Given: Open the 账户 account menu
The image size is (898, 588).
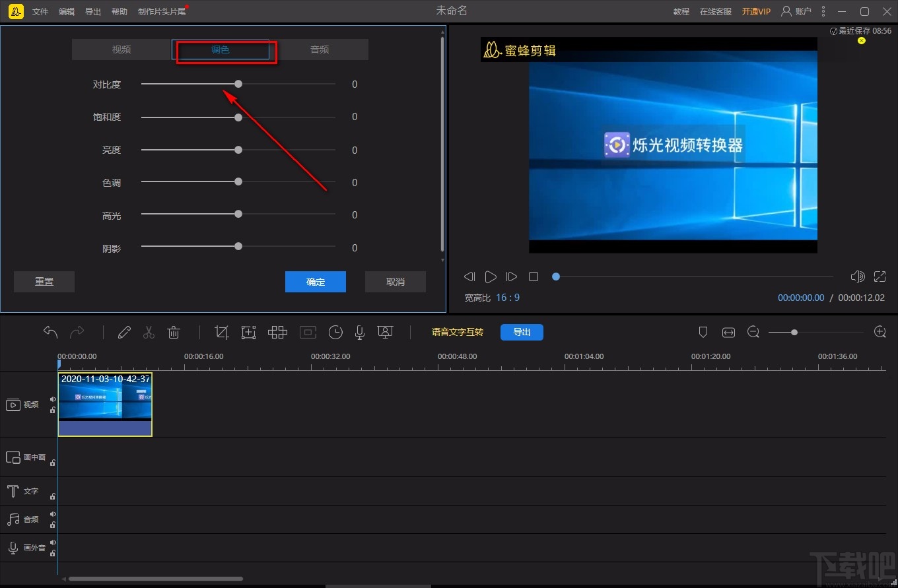Looking at the screenshot, I should [796, 11].
